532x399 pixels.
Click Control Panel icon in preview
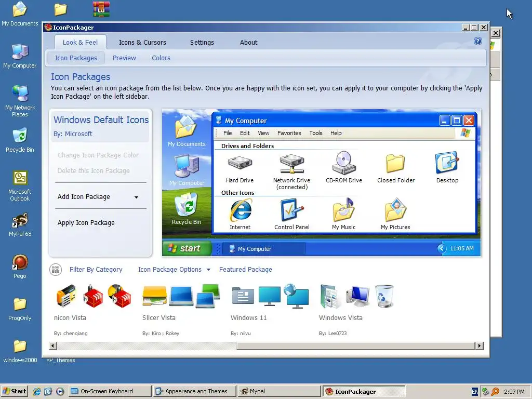[292, 210]
